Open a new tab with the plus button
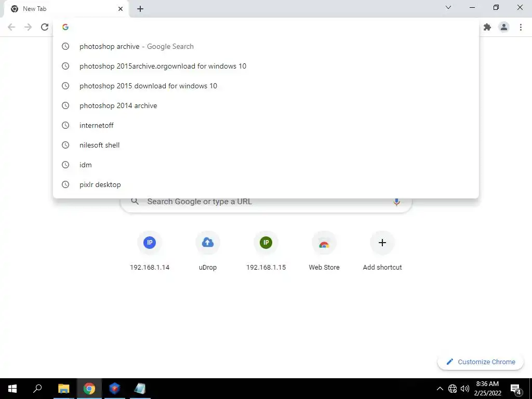Viewport: 532px width, 399px height. pyautogui.click(x=140, y=9)
